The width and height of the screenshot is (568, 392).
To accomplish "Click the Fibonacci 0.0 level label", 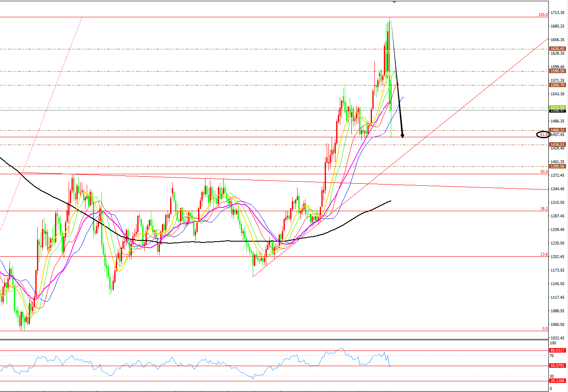I will point(545,329).
